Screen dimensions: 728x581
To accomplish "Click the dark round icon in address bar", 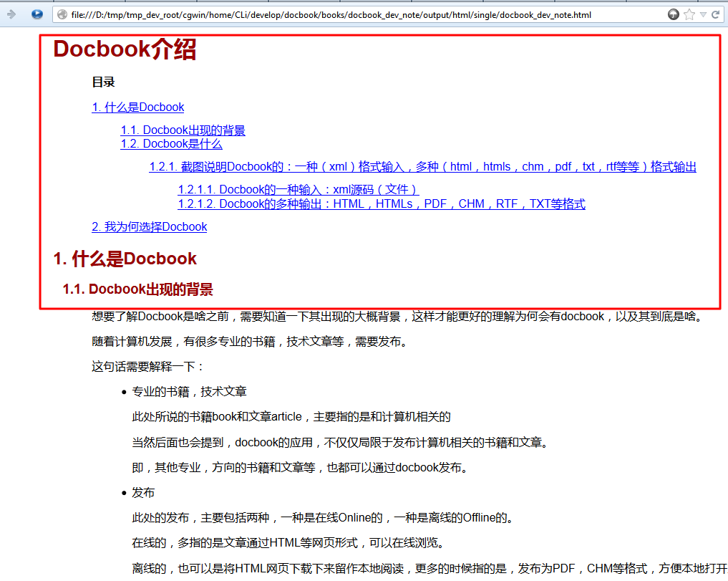I will 673,14.
